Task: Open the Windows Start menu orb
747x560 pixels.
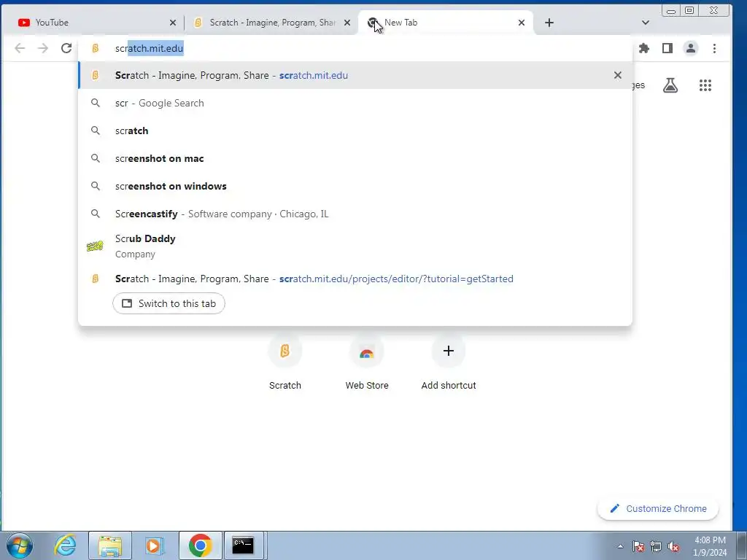Action: point(20,545)
